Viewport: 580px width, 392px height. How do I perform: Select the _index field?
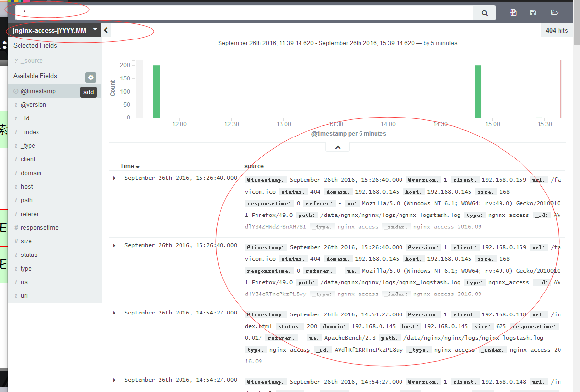tap(30, 132)
